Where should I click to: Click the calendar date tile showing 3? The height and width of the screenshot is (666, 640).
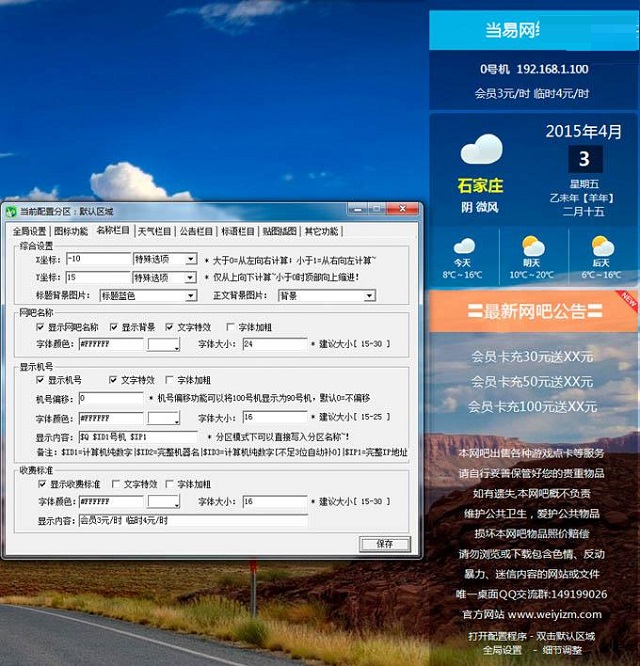click(x=584, y=159)
